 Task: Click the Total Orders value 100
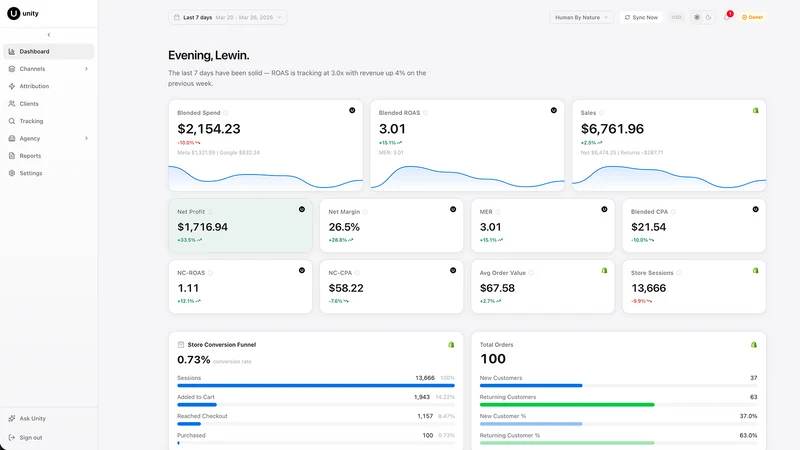[x=493, y=359]
